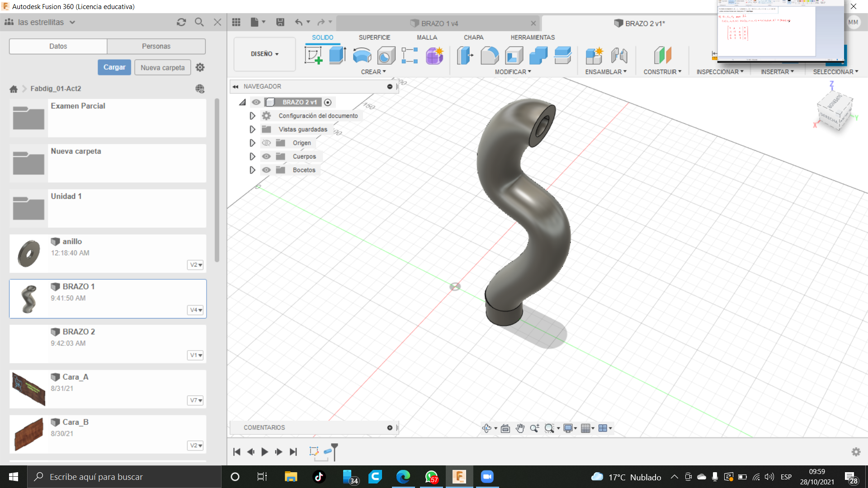Click the Nueva carpeta button
This screenshot has width=868, height=488.
pos(162,67)
